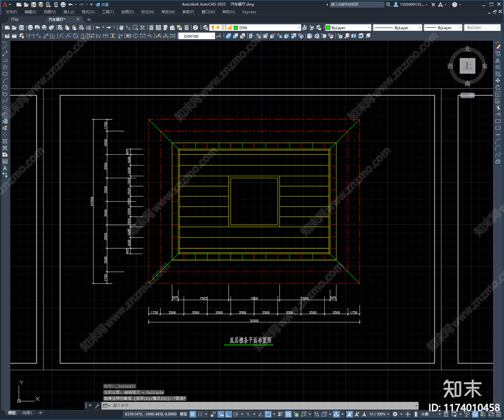Click the Plot printer icon

30,28
